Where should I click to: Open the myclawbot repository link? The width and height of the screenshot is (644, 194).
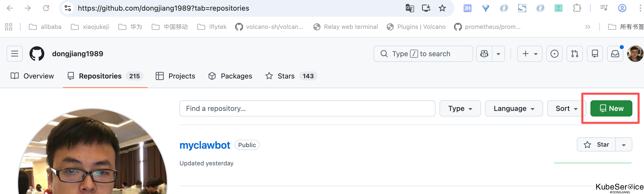(x=205, y=145)
